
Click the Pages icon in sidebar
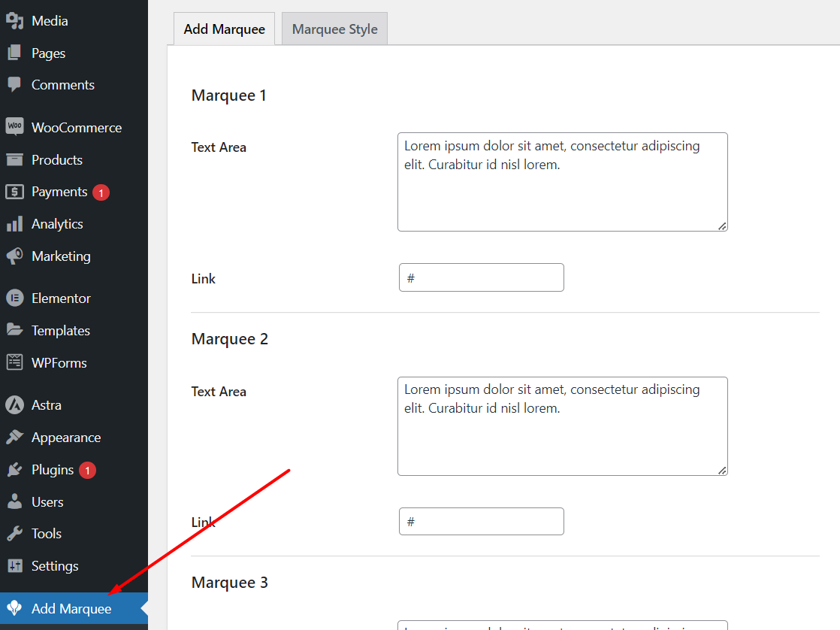click(14, 53)
